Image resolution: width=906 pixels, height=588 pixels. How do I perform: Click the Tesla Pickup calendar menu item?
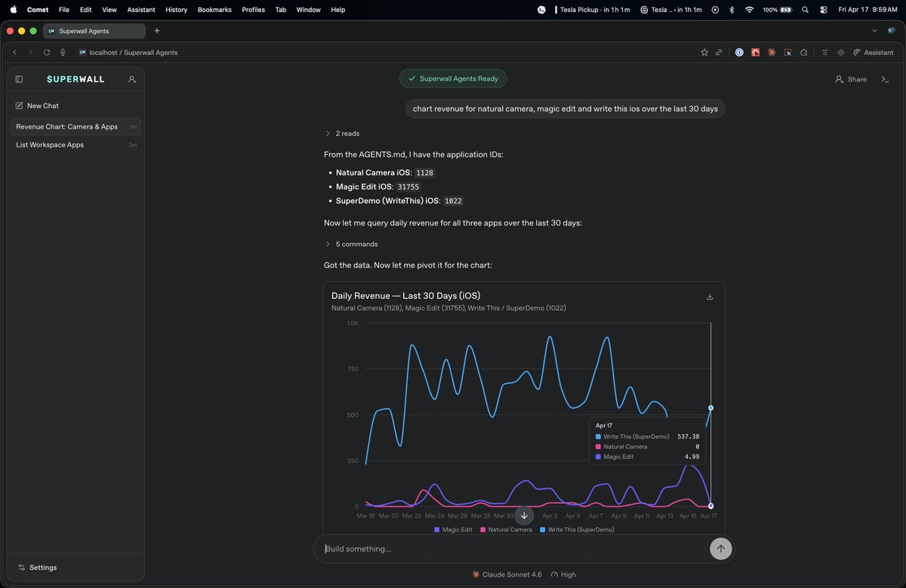pyautogui.click(x=593, y=10)
